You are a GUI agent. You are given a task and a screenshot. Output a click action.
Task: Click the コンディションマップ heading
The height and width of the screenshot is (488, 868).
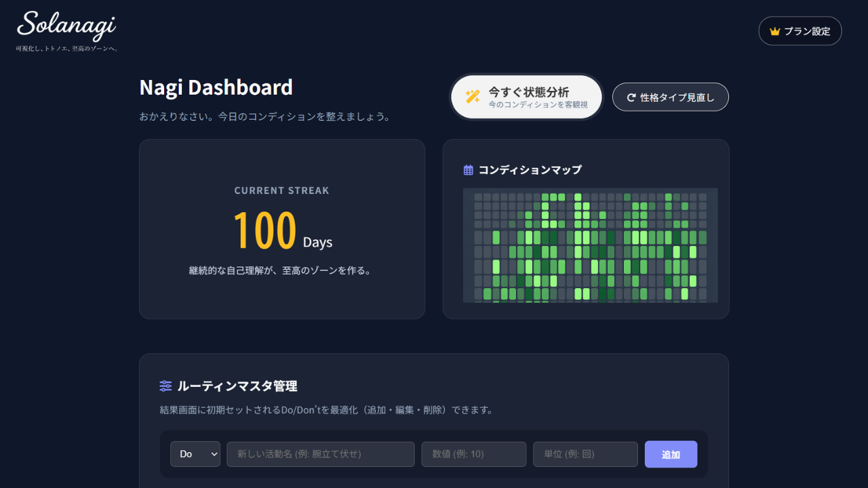point(530,170)
